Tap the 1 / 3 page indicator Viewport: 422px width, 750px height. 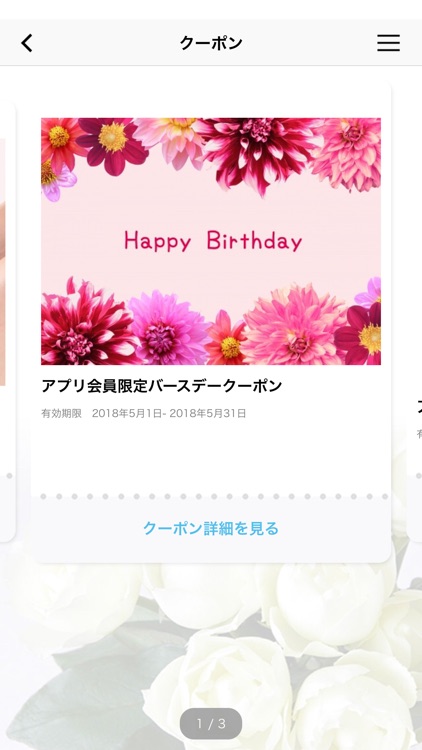[211, 724]
